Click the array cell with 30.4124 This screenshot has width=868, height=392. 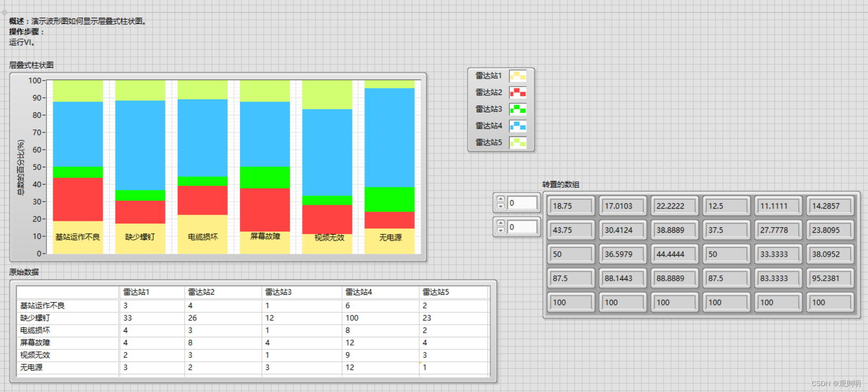point(623,230)
